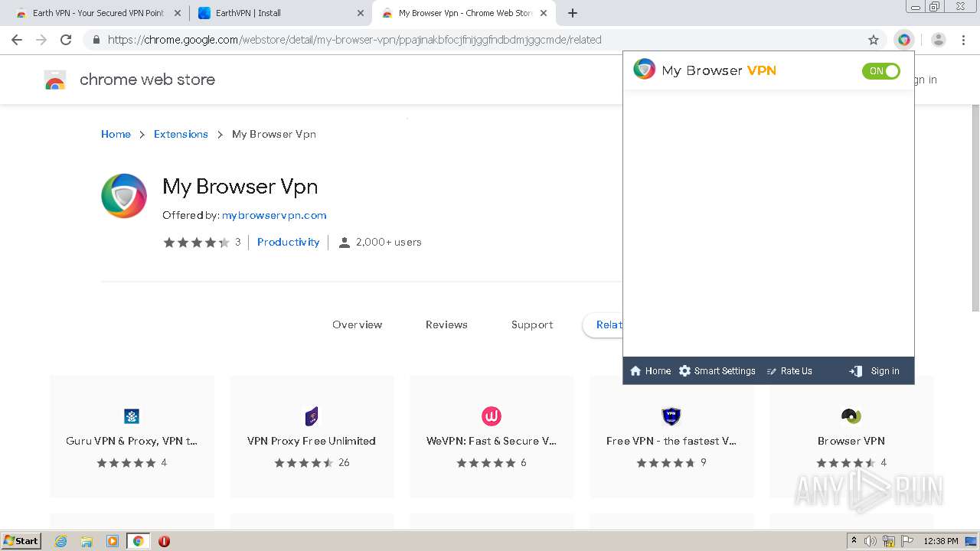Go back with browser back arrow
The image size is (980, 551).
point(17,40)
